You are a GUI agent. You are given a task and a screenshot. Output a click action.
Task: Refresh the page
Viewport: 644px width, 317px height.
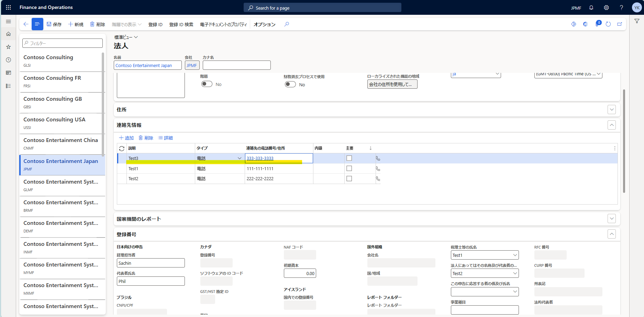point(608,24)
